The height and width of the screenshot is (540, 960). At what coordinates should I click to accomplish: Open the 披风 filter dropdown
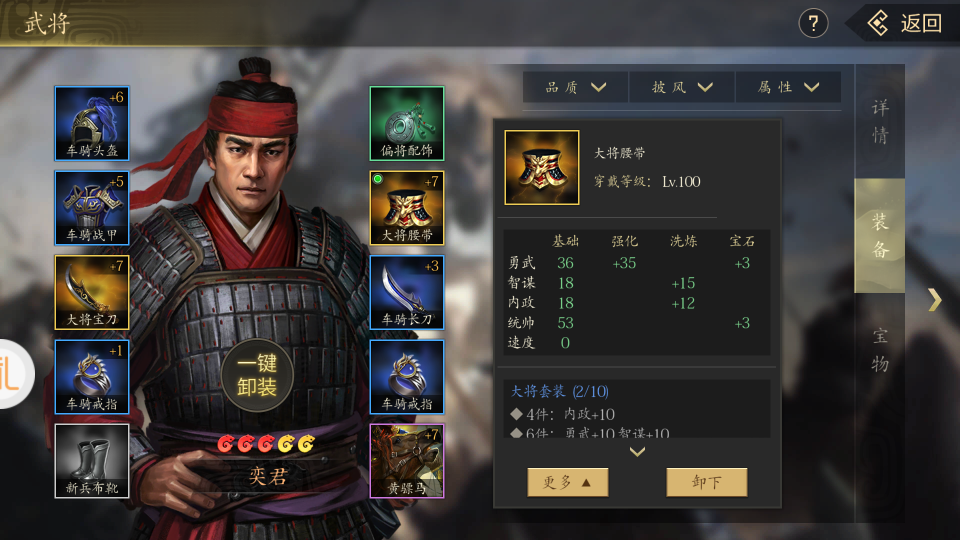[x=682, y=87]
